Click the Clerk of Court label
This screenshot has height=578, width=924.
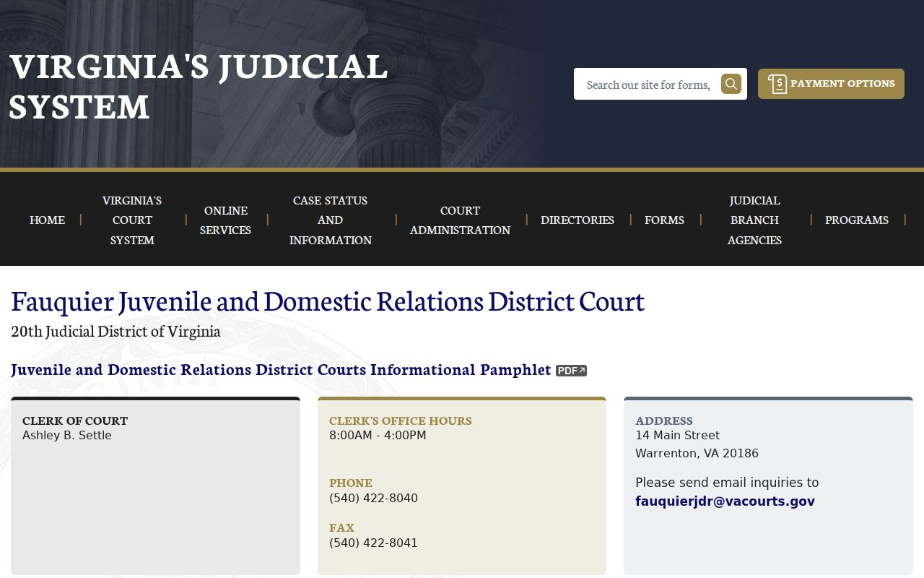[75, 420]
